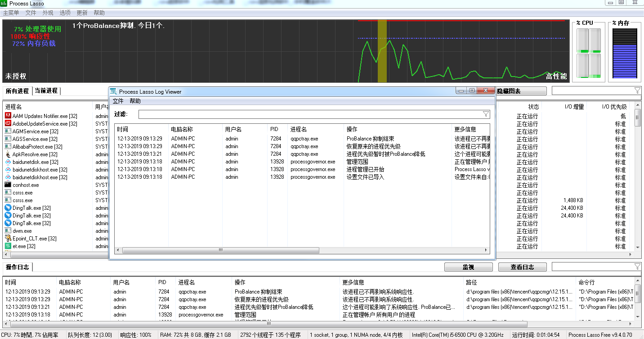
Task: Click the 监视 button
Action: pyautogui.click(x=468, y=267)
